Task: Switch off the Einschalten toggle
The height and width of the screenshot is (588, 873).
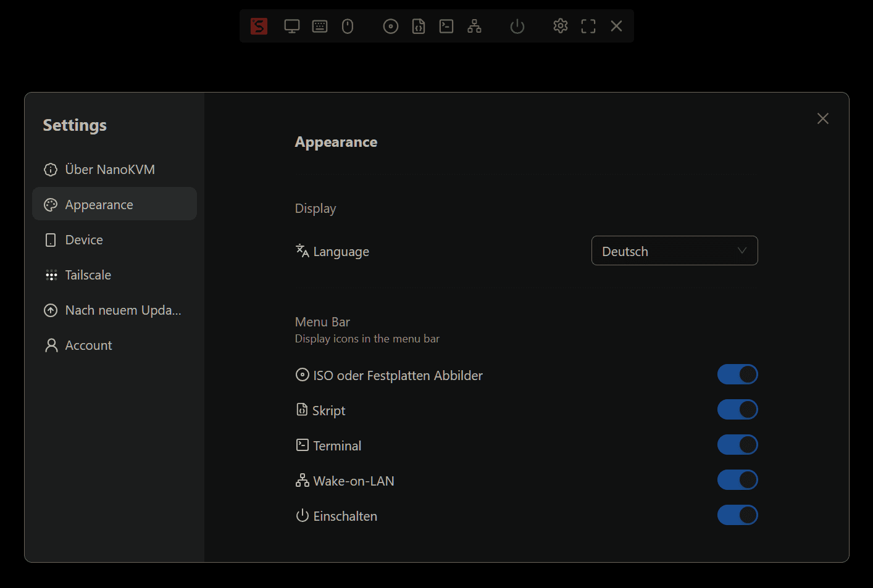Action: coord(737,515)
